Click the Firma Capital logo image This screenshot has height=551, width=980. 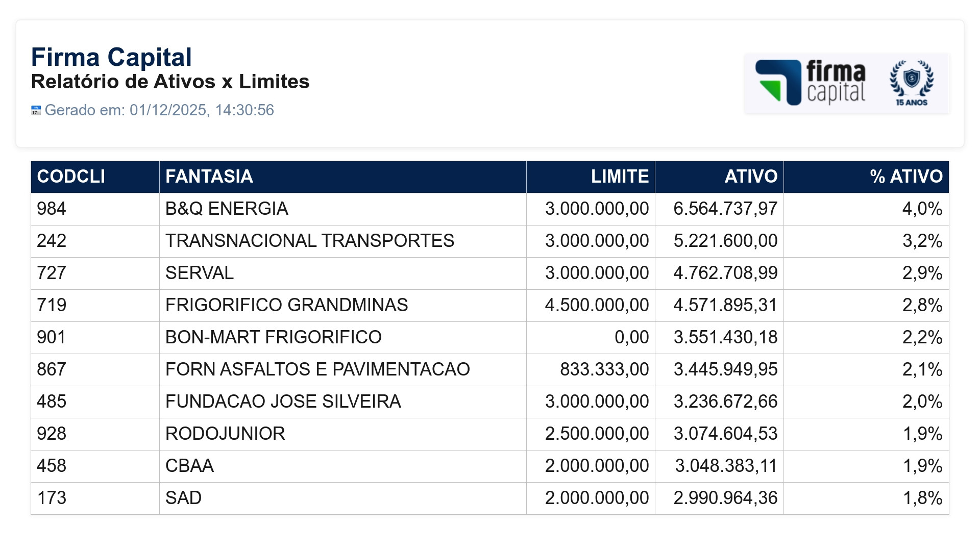click(x=847, y=83)
